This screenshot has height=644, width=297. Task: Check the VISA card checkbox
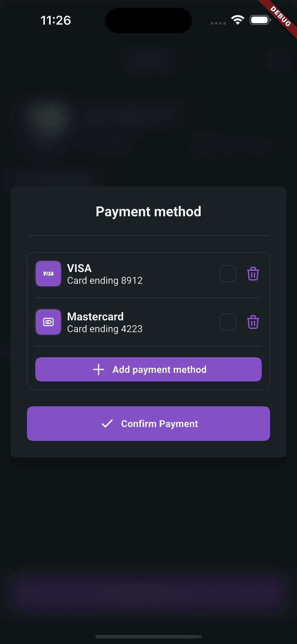pyautogui.click(x=228, y=274)
